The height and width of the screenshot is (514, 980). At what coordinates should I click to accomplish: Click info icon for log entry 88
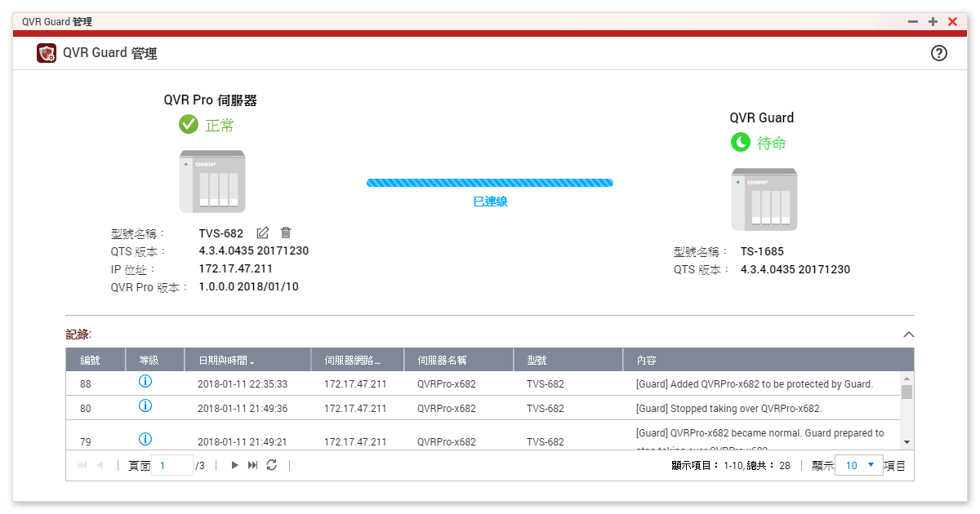click(145, 382)
